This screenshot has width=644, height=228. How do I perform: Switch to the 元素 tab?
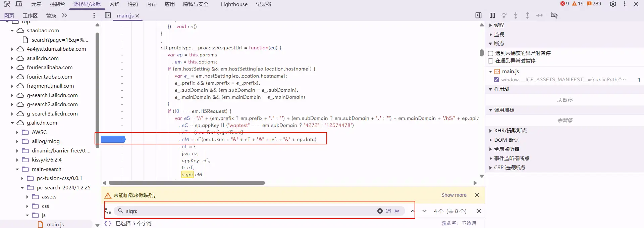(36, 4)
